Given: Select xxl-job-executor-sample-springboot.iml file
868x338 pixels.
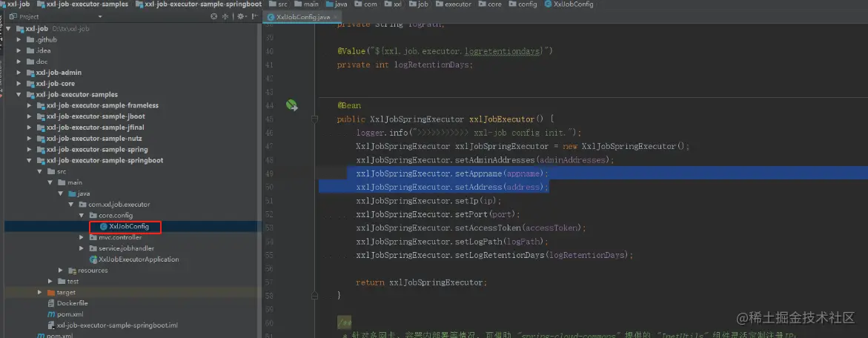Looking at the screenshot, I should (117, 325).
